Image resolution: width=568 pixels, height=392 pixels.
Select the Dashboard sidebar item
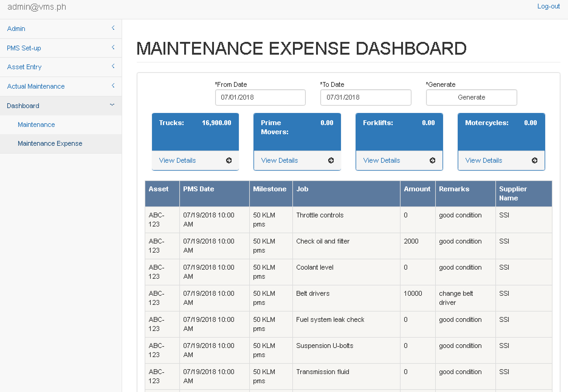tap(61, 106)
